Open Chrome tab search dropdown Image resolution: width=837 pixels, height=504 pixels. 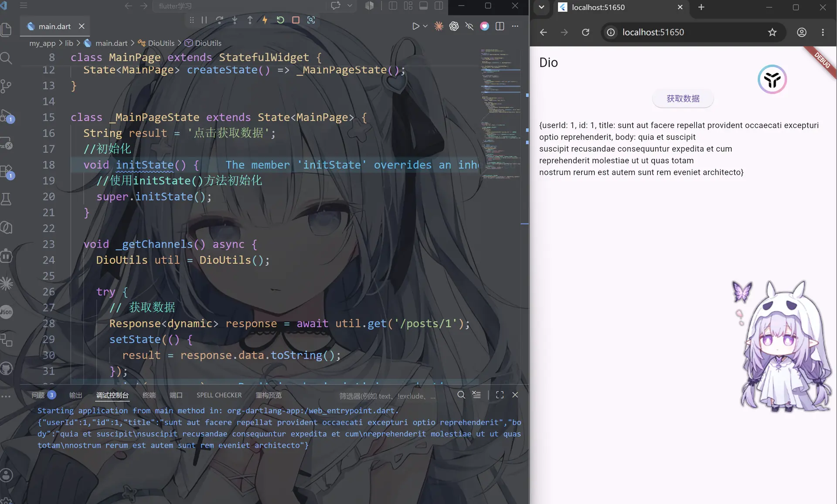(541, 7)
